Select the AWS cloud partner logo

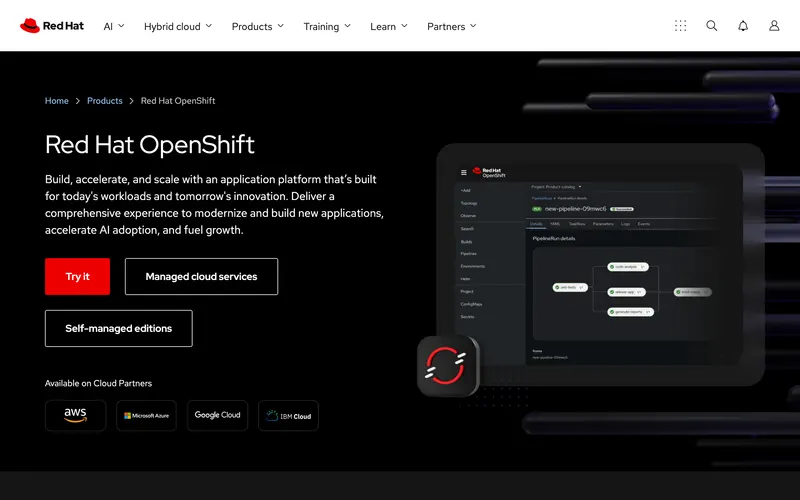[76, 415]
